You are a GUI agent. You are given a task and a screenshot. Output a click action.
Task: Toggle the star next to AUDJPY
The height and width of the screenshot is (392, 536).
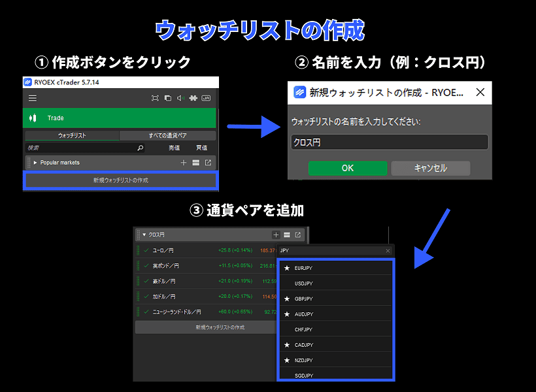coord(287,314)
